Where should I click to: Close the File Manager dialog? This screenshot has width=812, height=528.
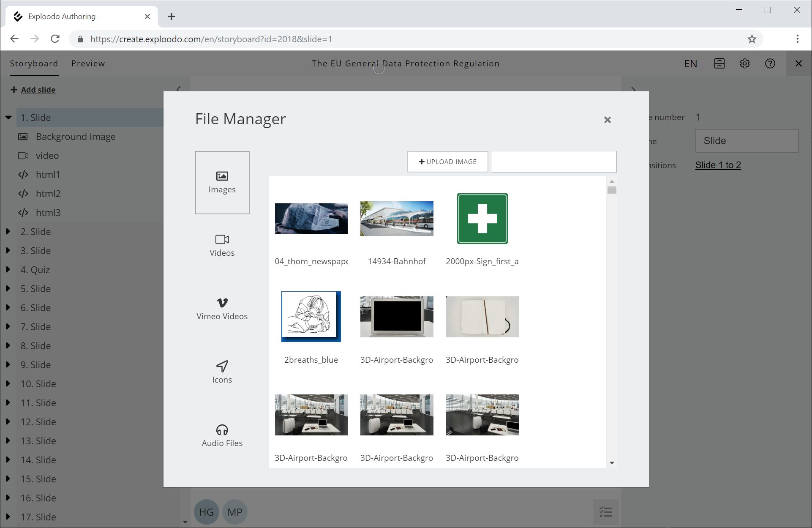point(608,120)
